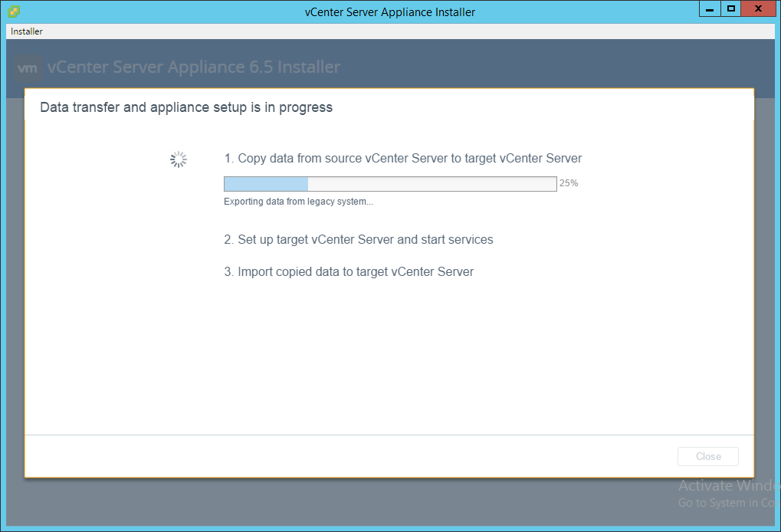This screenshot has width=781, height=532.
Task: Open the Installer menu
Action: (26, 31)
